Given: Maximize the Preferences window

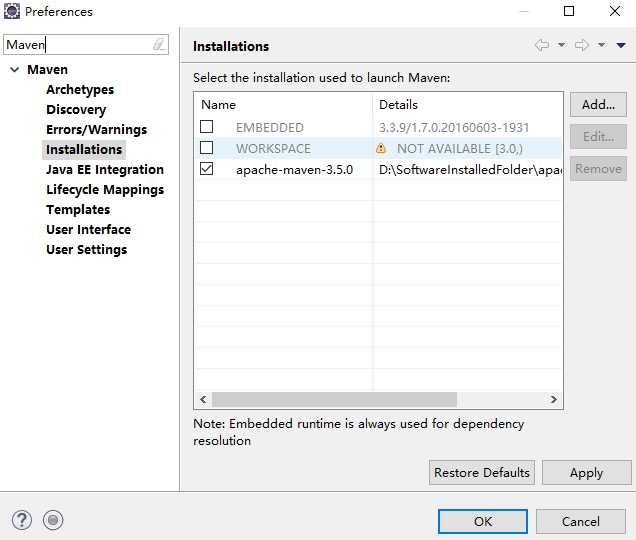Looking at the screenshot, I should tap(569, 11).
